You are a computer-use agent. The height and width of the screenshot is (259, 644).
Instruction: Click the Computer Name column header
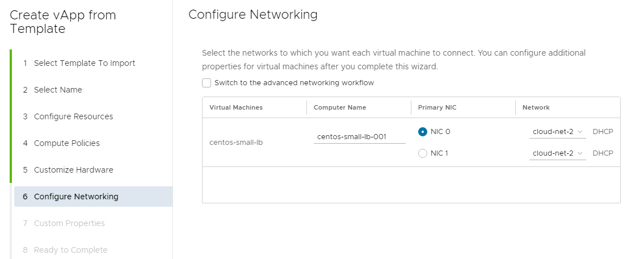pos(340,107)
